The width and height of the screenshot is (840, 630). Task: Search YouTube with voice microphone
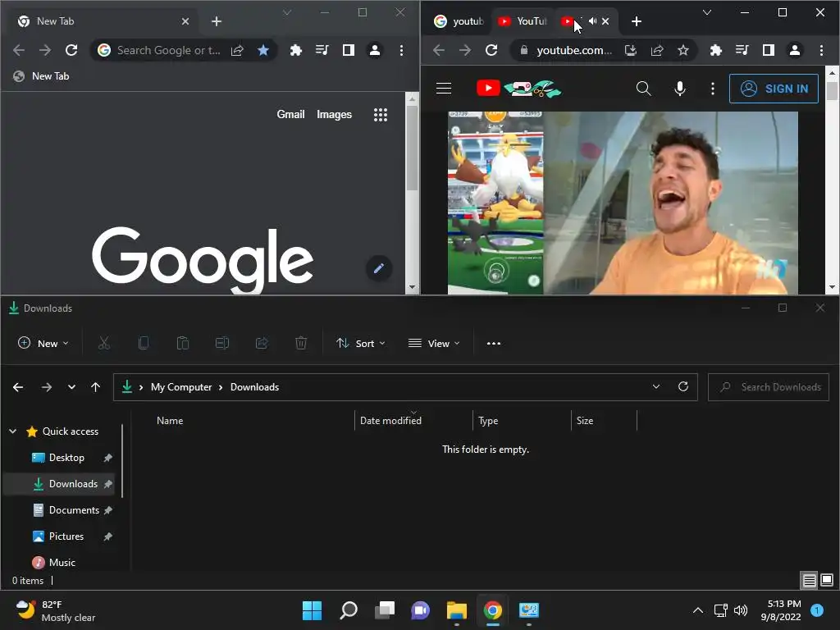680,89
